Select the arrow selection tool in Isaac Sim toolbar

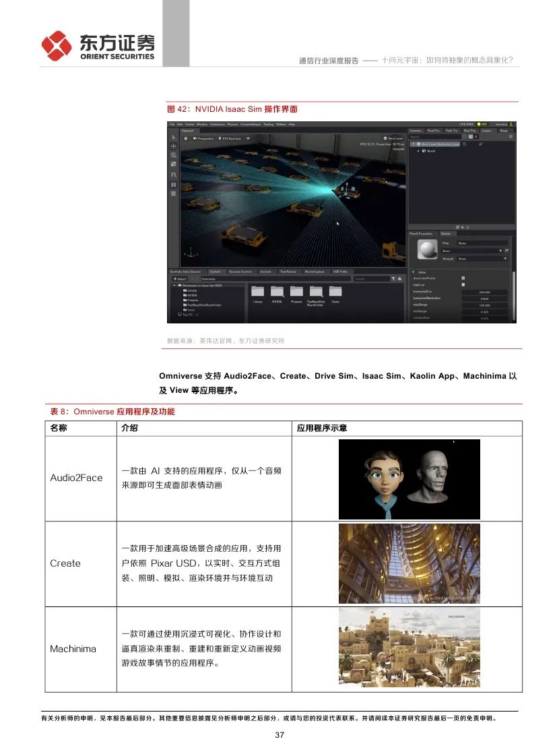click(174, 137)
